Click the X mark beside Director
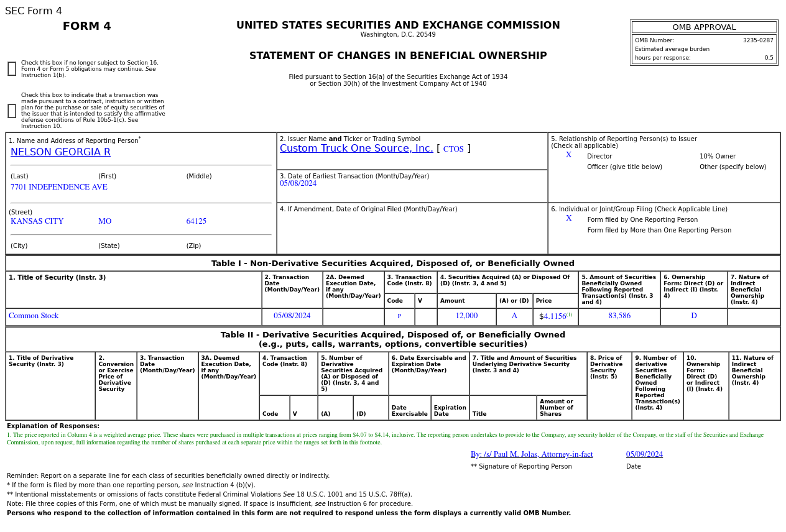Screen dimensions: 786x532 568,155
